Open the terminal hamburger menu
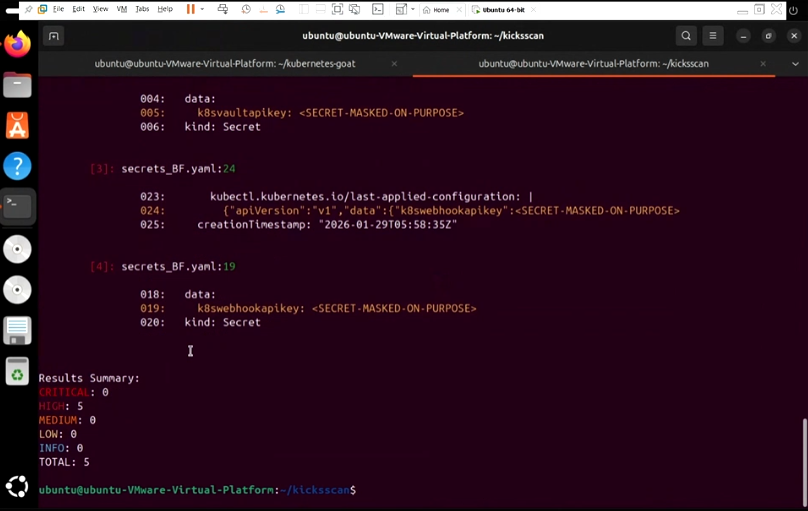This screenshot has width=808, height=511. click(x=713, y=36)
